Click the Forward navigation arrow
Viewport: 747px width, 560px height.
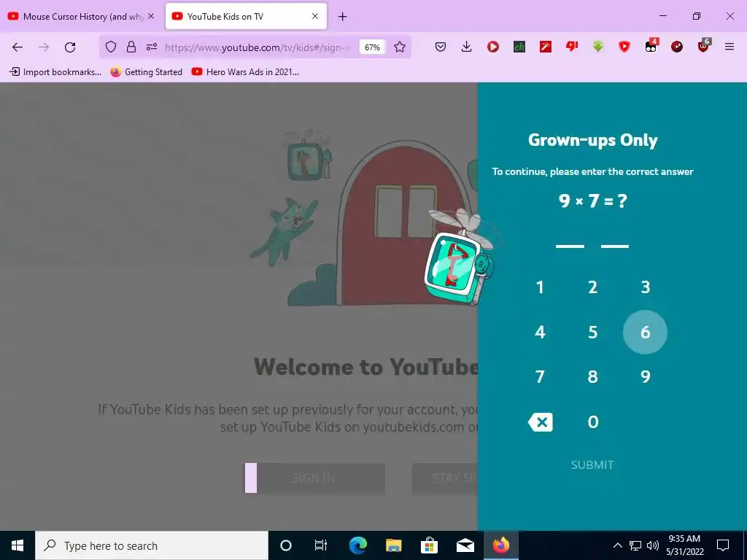[44, 47]
